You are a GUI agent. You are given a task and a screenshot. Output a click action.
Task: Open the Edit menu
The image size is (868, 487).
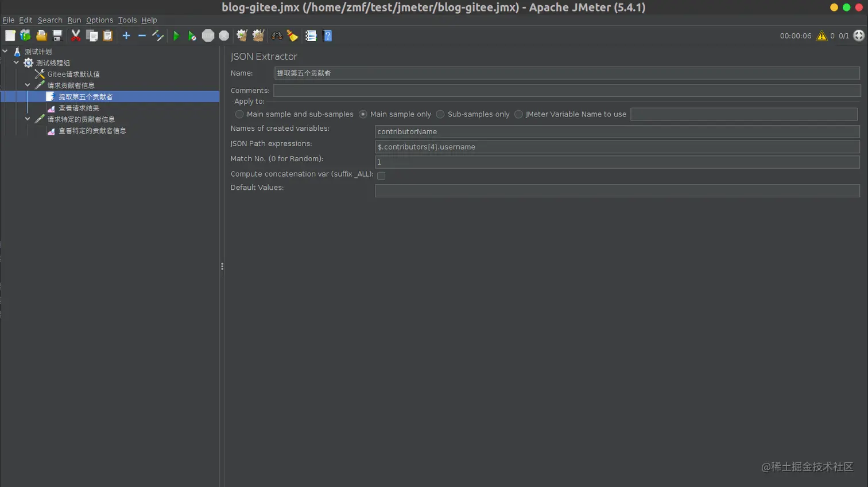26,20
